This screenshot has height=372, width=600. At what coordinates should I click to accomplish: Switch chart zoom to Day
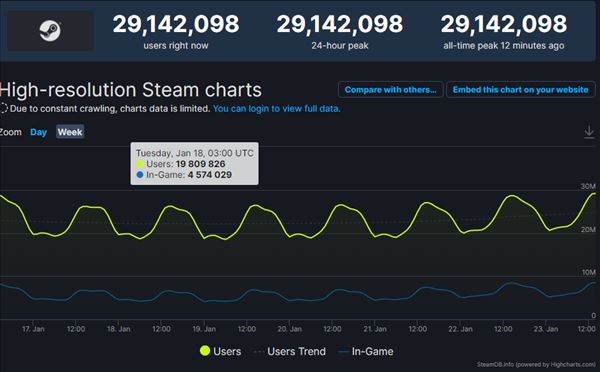tap(38, 132)
